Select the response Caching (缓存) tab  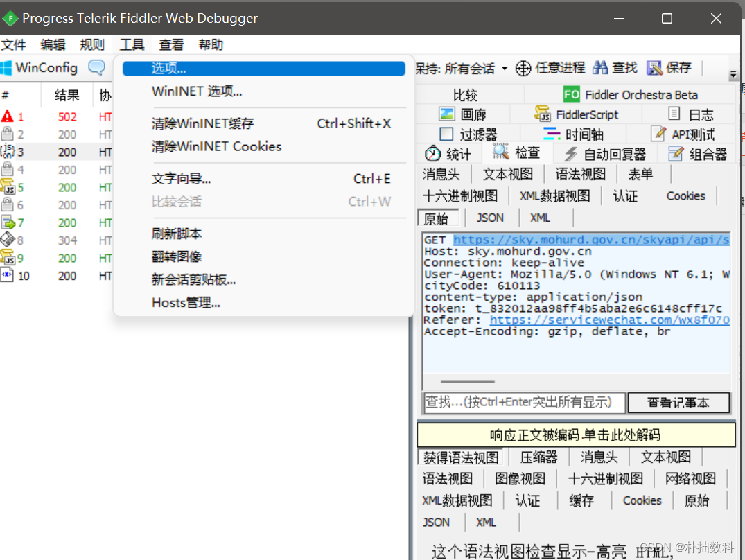click(x=581, y=500)
